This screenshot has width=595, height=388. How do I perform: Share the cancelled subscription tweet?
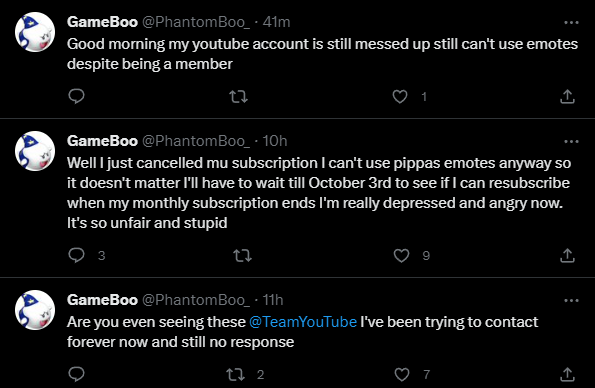(x=567, y=256)
